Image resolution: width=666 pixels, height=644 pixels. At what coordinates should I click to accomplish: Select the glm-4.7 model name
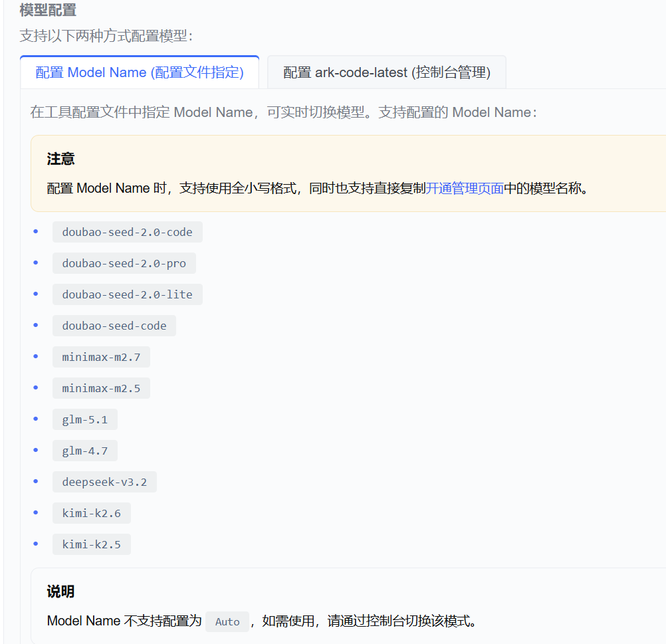[84, 450]
